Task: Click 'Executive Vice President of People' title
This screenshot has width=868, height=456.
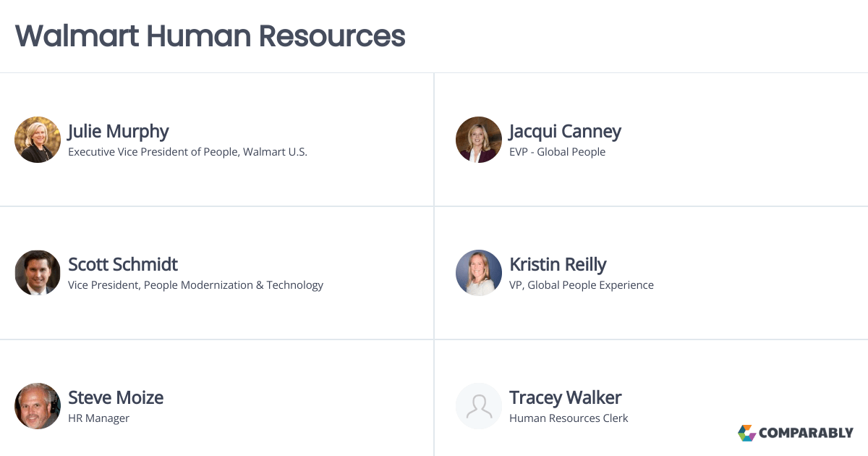Action: click(153, 152)
